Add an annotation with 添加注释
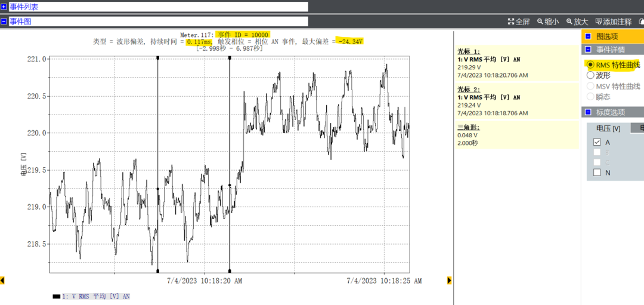The height and width of the screenshot is (305, 644). (613, 21)
